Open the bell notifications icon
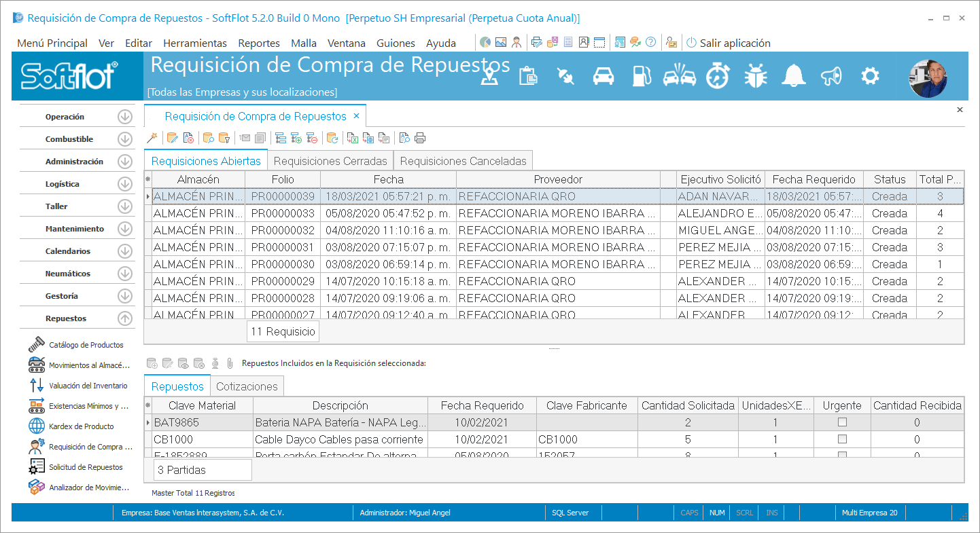 coord(793,75)
